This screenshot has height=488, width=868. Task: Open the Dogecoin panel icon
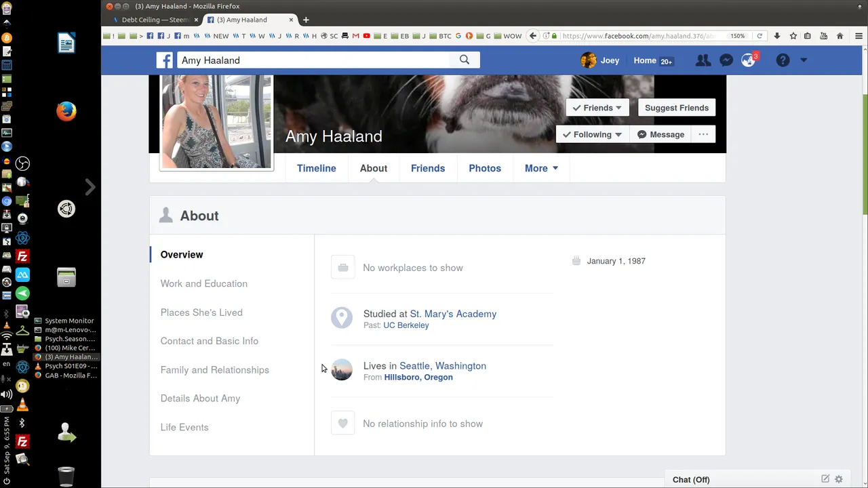pos(22,386)
